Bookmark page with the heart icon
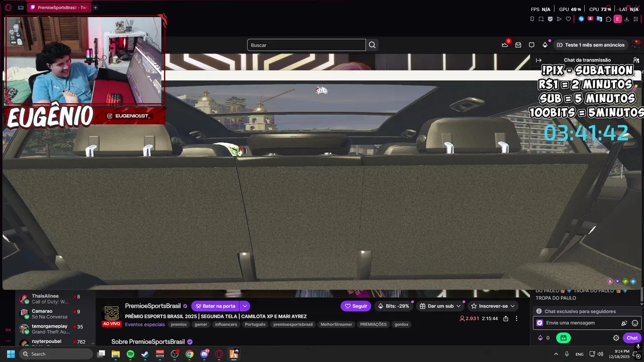This screenshot has height=362, width=644. click(568, 19)
